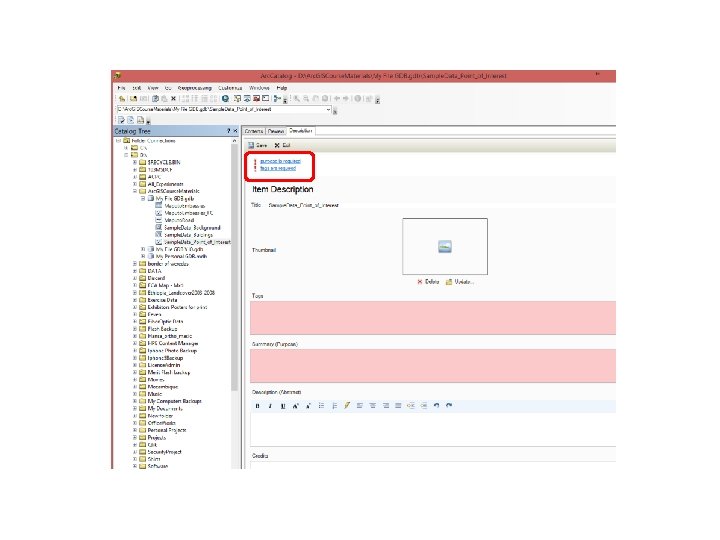Click the 'purpose is required' link
The image size is (720, 540).
(x=280, y=161)
